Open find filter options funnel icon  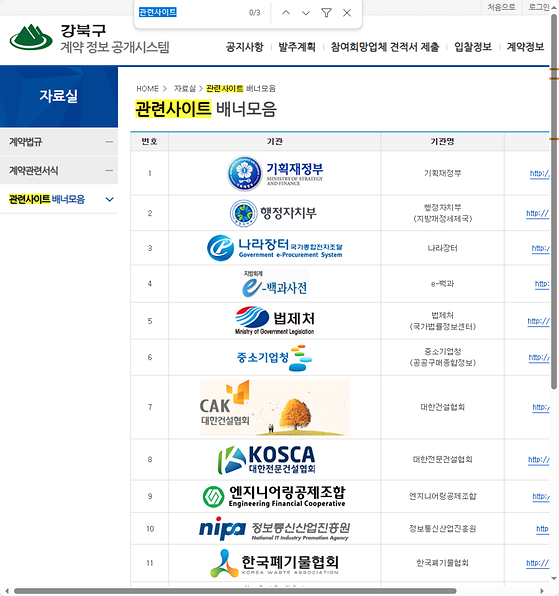[326, 13]
